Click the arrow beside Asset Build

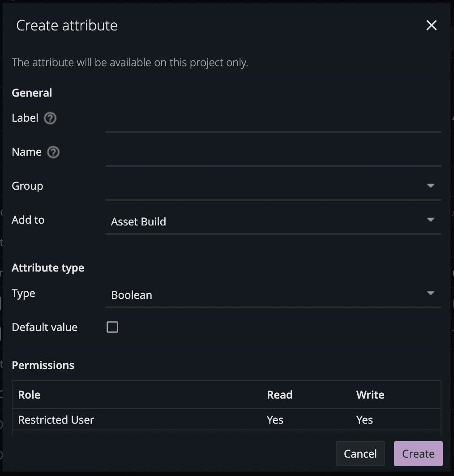(x=431, y=220)
